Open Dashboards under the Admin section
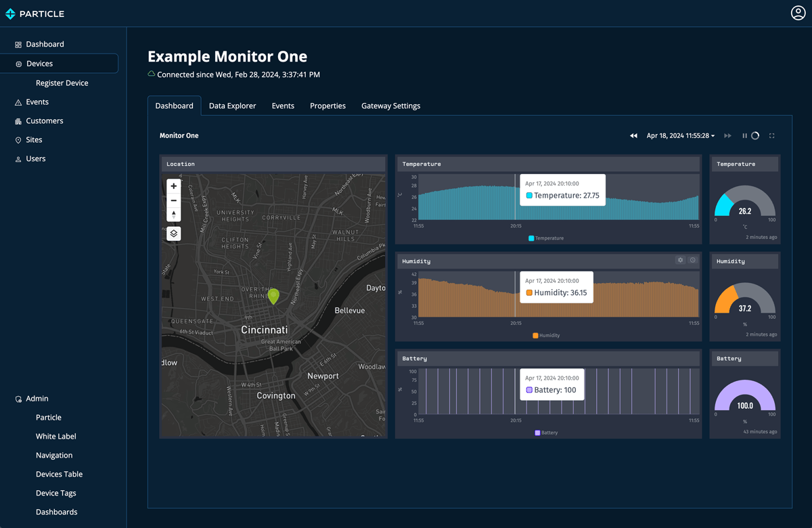Viewport: 812px width, 528px height. pyautogui.click(x=55, y=512)
